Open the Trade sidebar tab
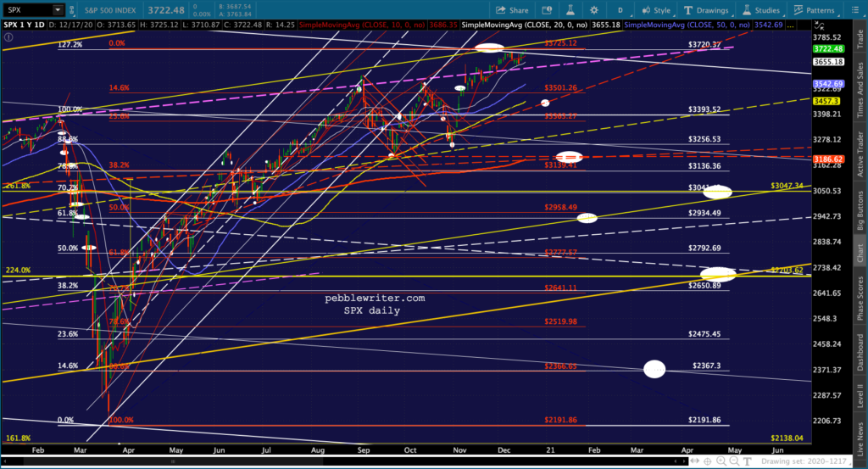This screenshot has width=868, height=469. pos(860,39)
